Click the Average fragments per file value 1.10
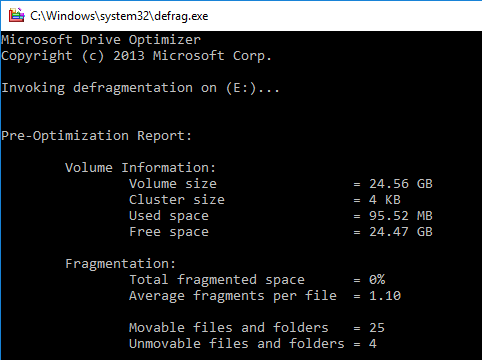The height and width of the screenshot is (360, 482). click(385, 296)
